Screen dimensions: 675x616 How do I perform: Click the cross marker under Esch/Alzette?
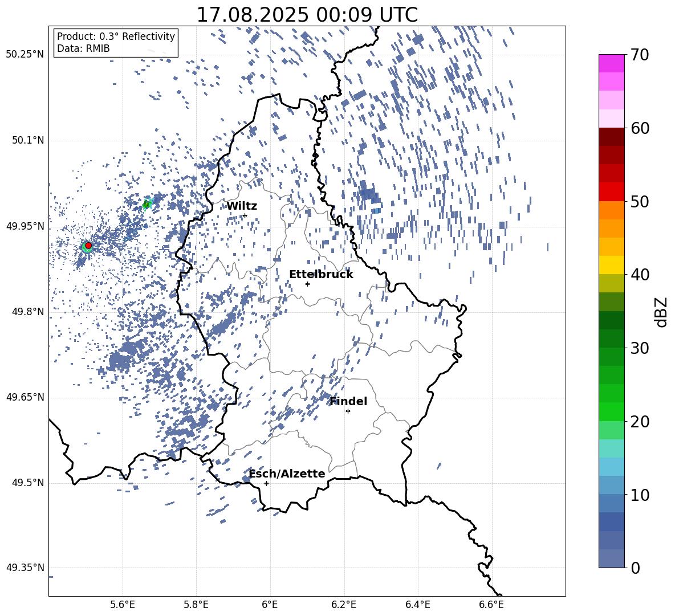[x=266, y=483]
